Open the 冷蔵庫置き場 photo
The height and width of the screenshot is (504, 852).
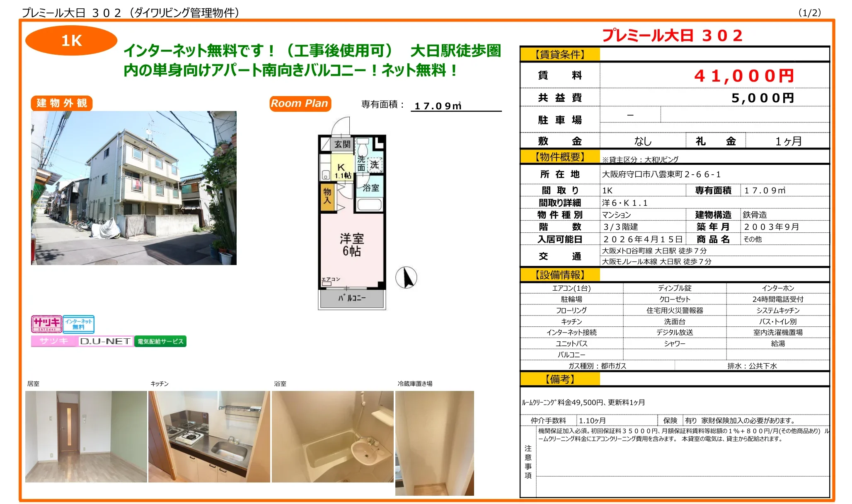tap(434, 443)
